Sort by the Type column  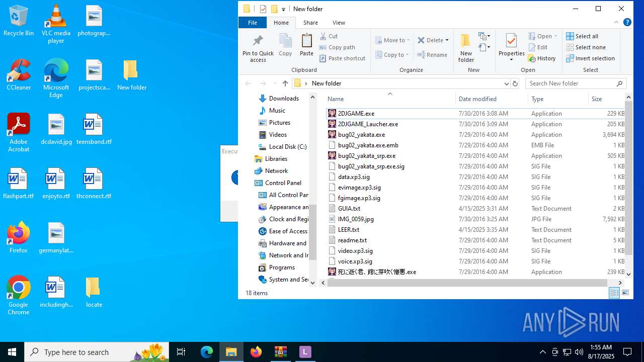coord(558,99)
